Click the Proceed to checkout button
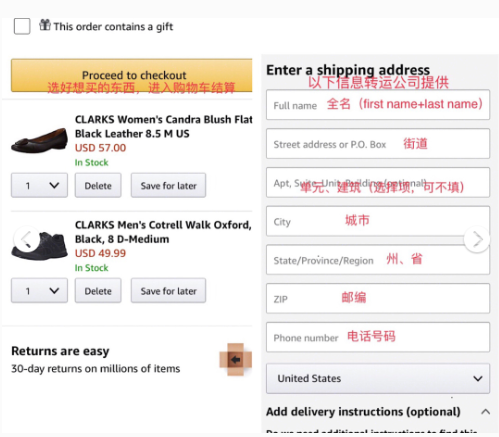The width and height of the screenshot is (499, 437). (x=132, y=75)
